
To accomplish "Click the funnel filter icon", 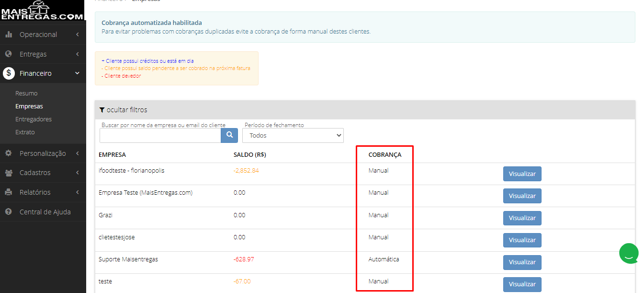I will click(x=102, y=110).
